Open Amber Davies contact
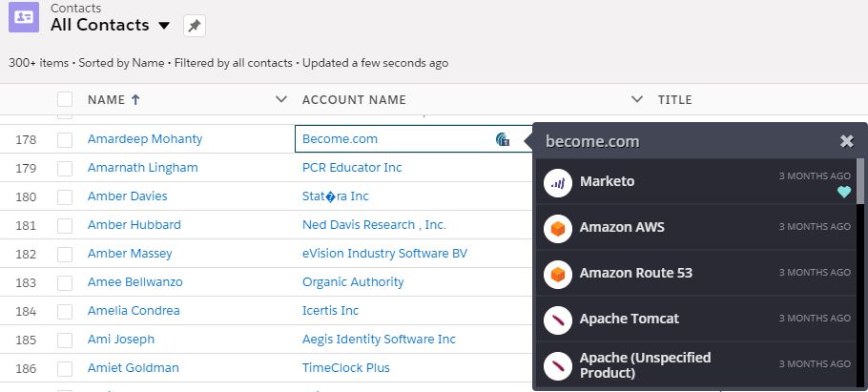The image size is (868, 392). coord(127,196)
